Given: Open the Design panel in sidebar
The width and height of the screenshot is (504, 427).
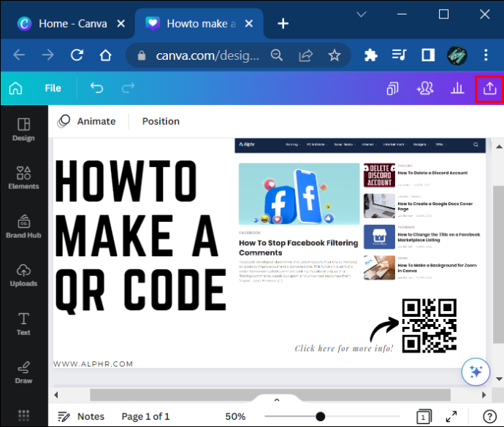Looking at the screenshot, I should 23,130.
